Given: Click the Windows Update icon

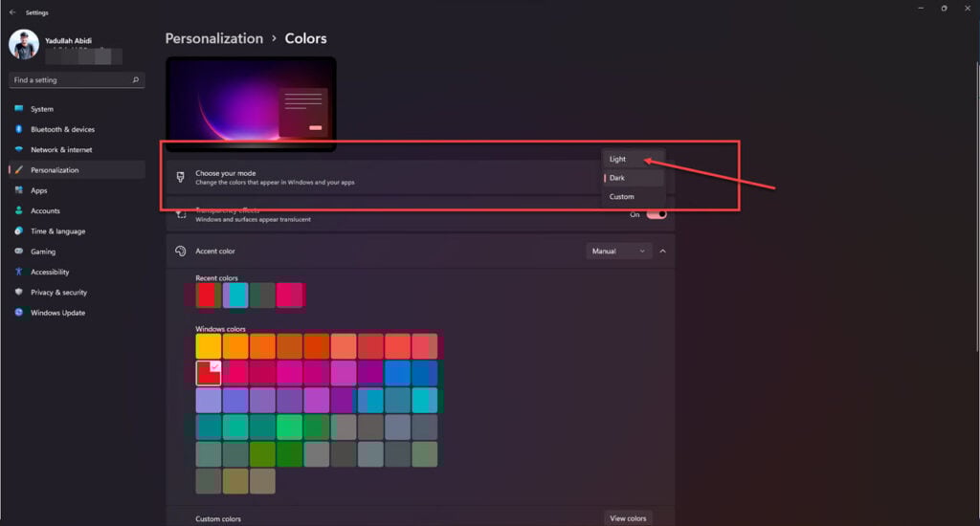Looking at the screenshot, I should pos(19,313).
